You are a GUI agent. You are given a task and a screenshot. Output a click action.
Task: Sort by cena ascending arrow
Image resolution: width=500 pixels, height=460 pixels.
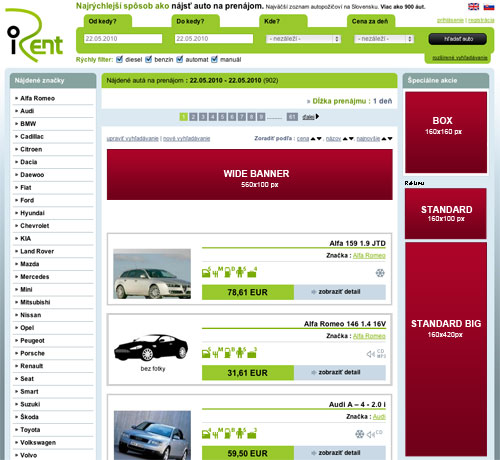313,139
